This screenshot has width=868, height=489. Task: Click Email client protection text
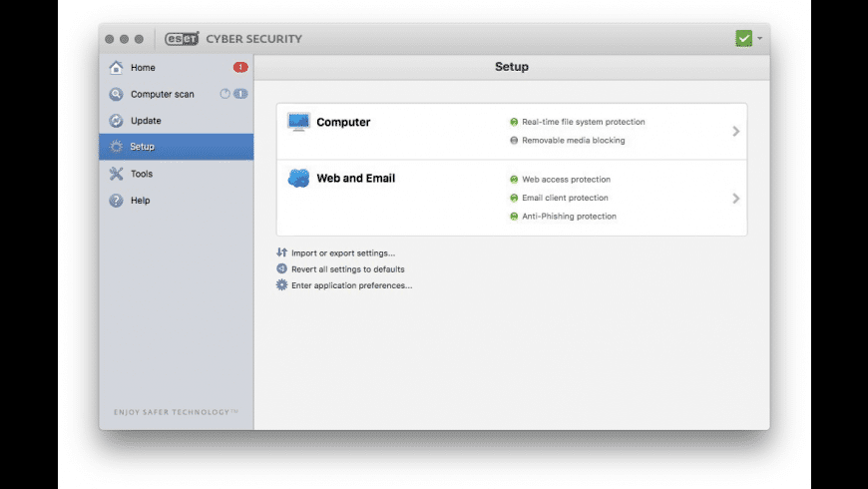pyautogui.click(x=565, y=198)
